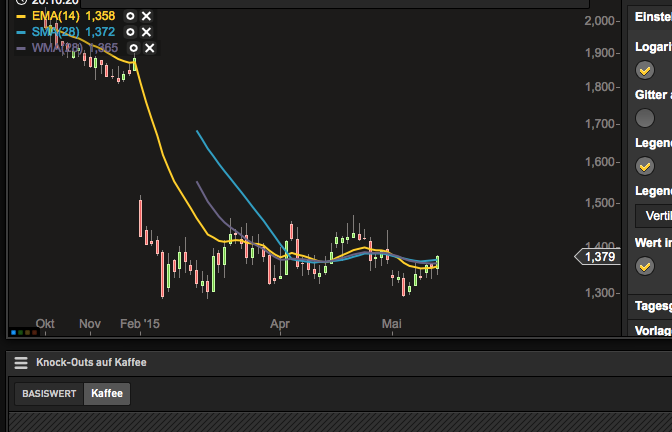Expand the Vorlagen section

click(653, 330)
